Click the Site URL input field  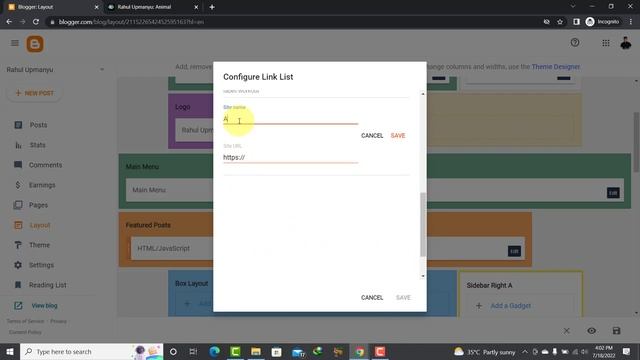click(x=290, y=157)
